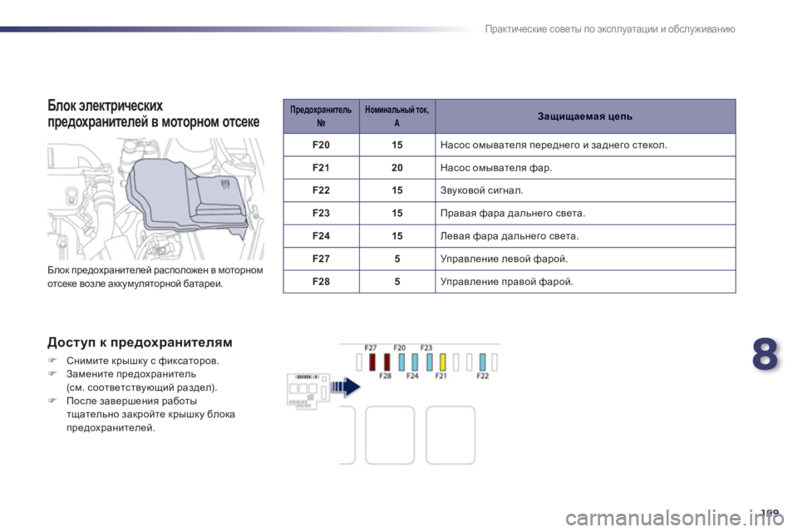This screenshot has width=798, height=532.
Task: Click the bullet 'Замените предохранитель'
Action: click(131, 374)
